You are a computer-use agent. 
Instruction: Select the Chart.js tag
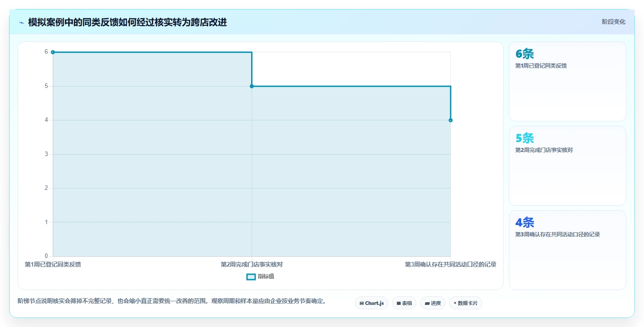pyautogui.click(x=372, y=303)
